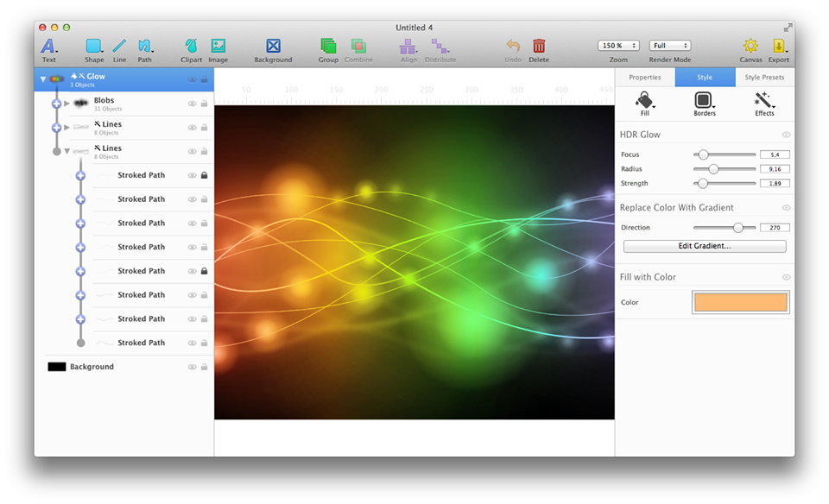
Task: Toggle lock on Background layer
Action: click(204, 367)
